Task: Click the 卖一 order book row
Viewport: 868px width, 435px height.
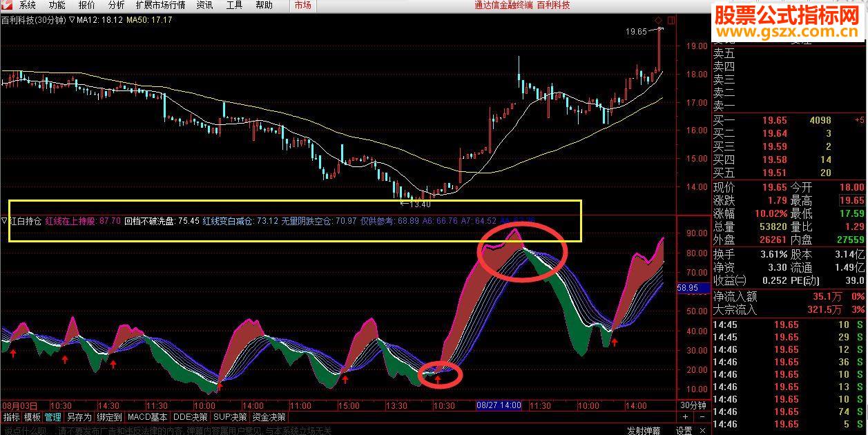Action: pyautogui.click(x=790, y=106)
